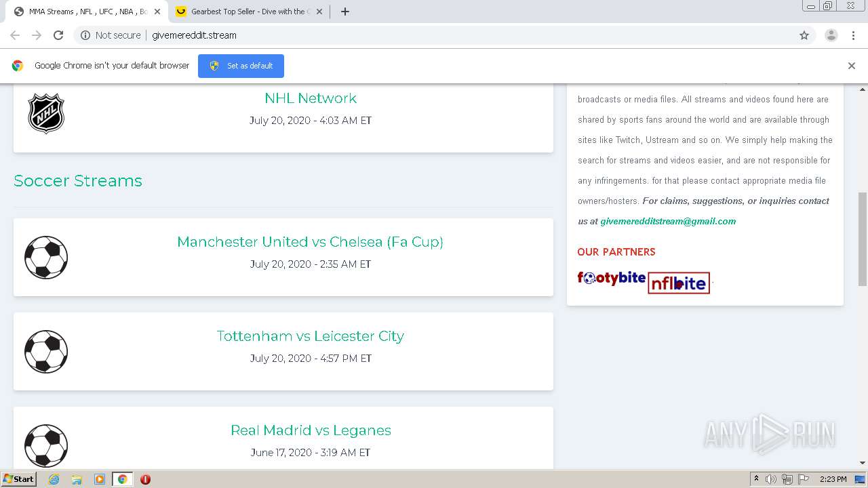Show hidden tray icons arrow

(756, 479)
